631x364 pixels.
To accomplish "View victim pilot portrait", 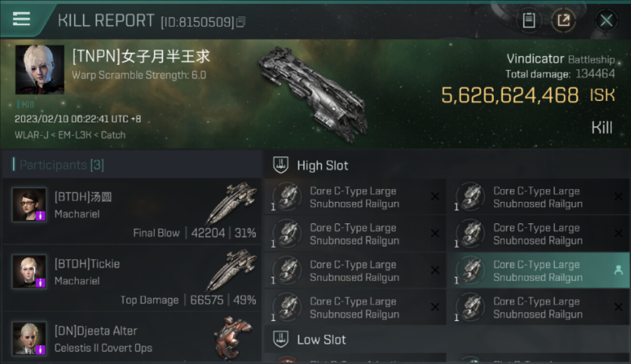I will coord(39,69).
